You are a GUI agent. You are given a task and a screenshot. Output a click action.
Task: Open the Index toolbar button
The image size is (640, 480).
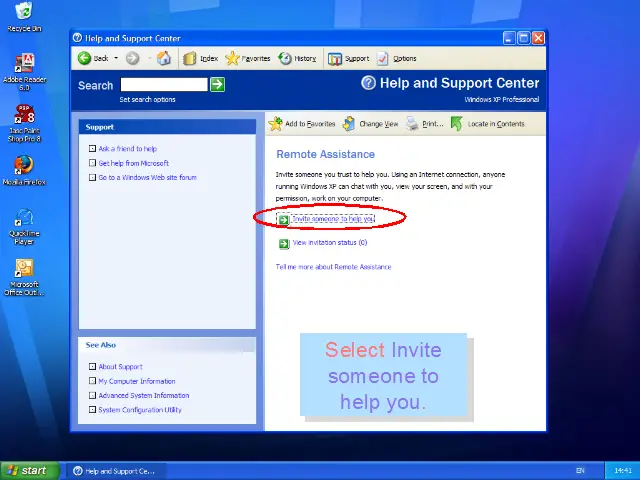pyautogui.click(x=200, y=59)
